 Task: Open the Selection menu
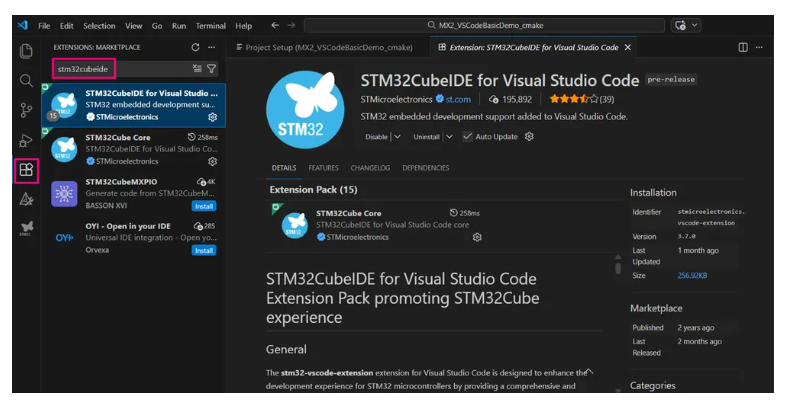tap(99, 26)
